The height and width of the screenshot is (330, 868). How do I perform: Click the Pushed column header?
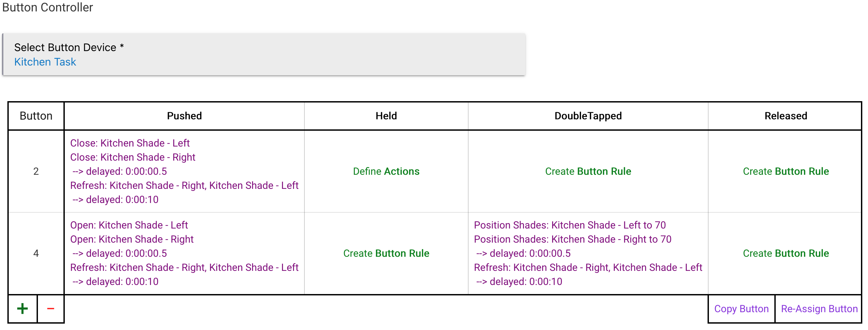(184, 116)
